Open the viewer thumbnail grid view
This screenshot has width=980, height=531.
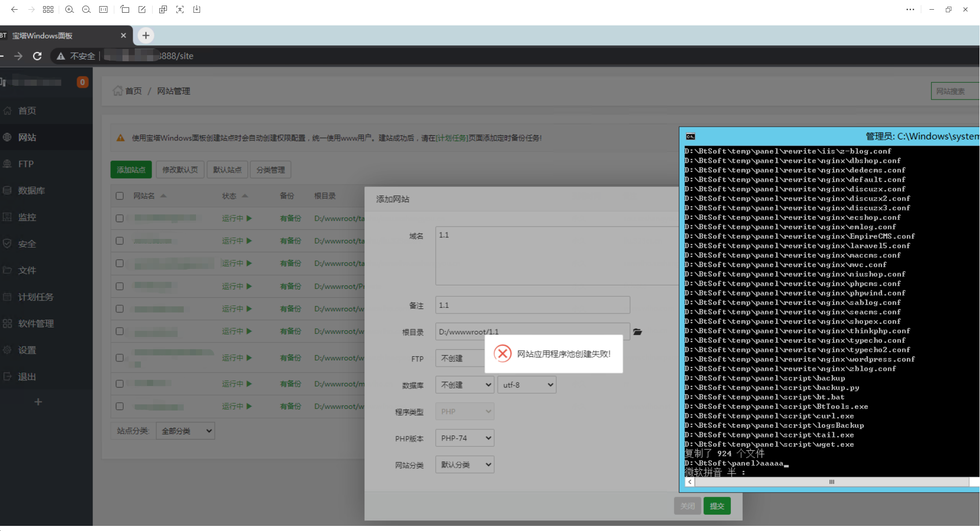click(x=48, y=9)
